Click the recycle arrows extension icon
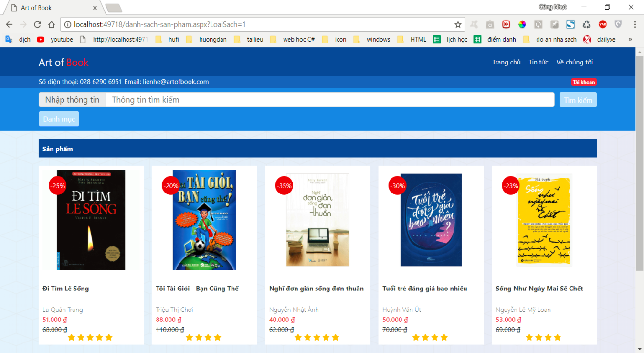This screenshot has height=353, width=644. click(587, 24)
